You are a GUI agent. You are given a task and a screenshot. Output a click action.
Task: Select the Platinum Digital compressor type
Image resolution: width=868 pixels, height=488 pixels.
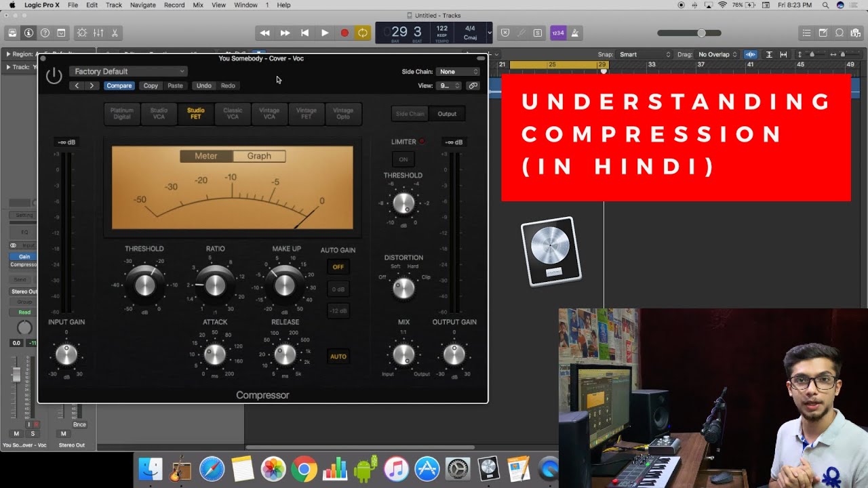coord(122,114)
